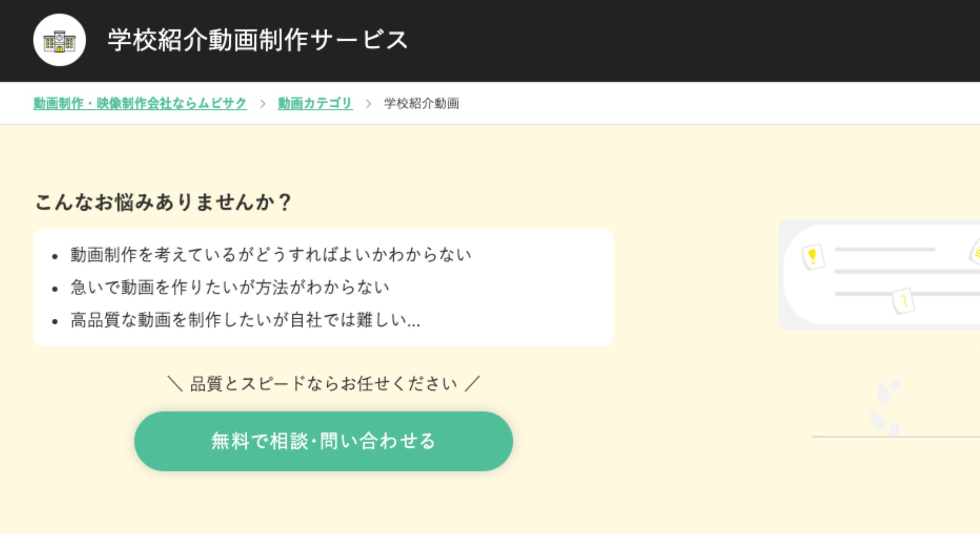980x551 pixels.
Task: Click the chevron between 動画カテゴリ and 学校紹介動画
Action: coord(368,104)
